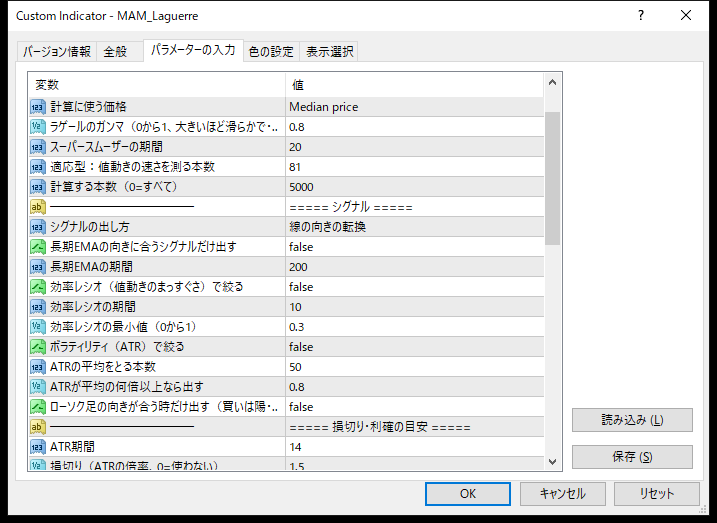Click the リセット button

pos(657,494)
